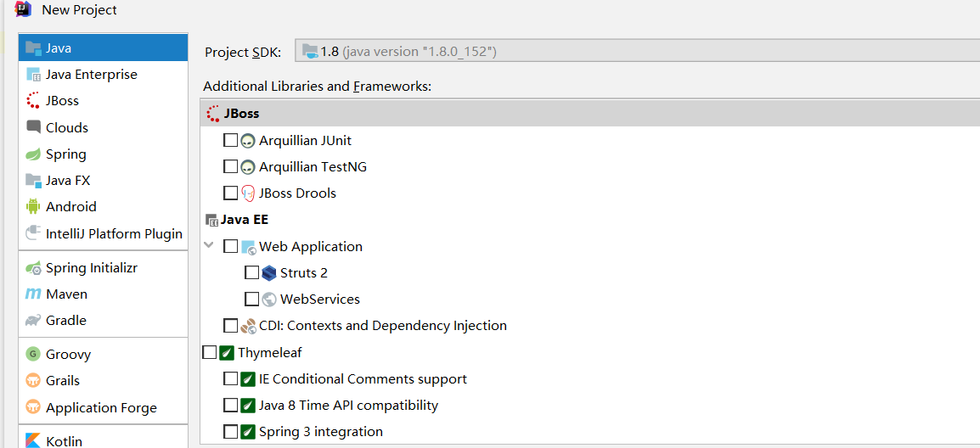Screen dimensions: 980x448
Task: Collapse the Web Application tree node
Action: 209,245
